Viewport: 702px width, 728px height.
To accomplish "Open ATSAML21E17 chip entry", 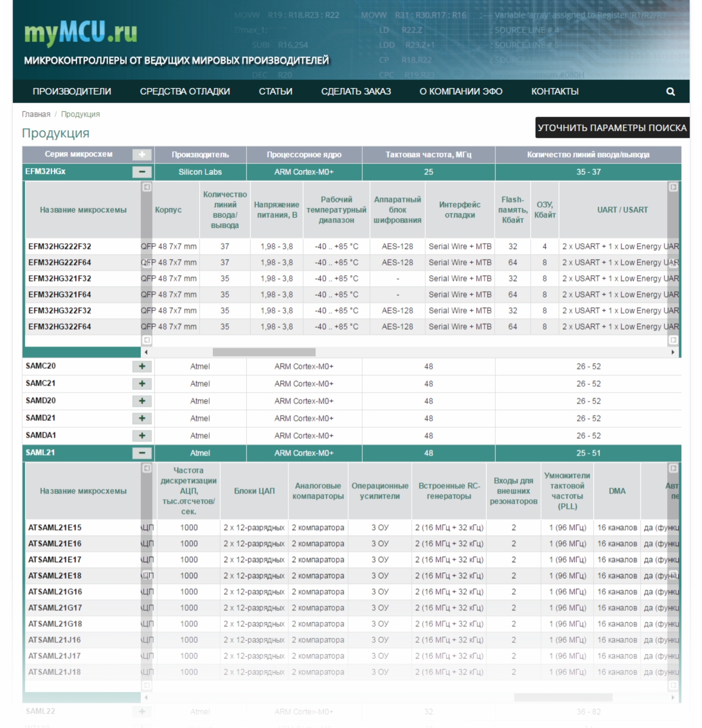I will coord(55,559).
